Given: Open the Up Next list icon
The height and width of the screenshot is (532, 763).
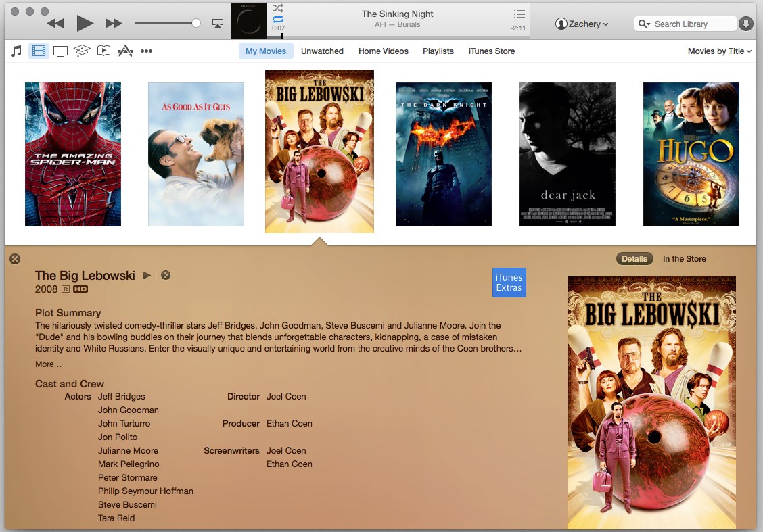Looking at the screenshot, I should coord(519,14).
